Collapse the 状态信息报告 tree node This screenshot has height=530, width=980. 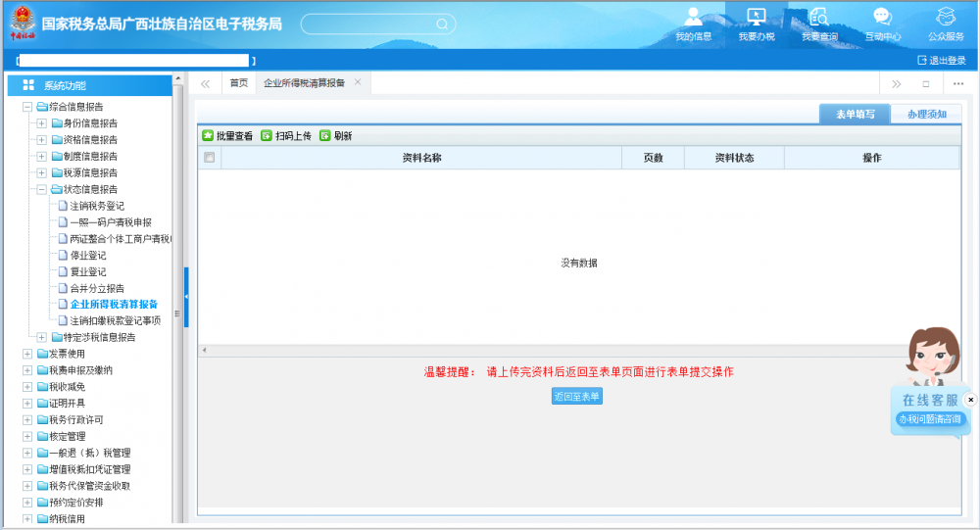click(42, 189)
